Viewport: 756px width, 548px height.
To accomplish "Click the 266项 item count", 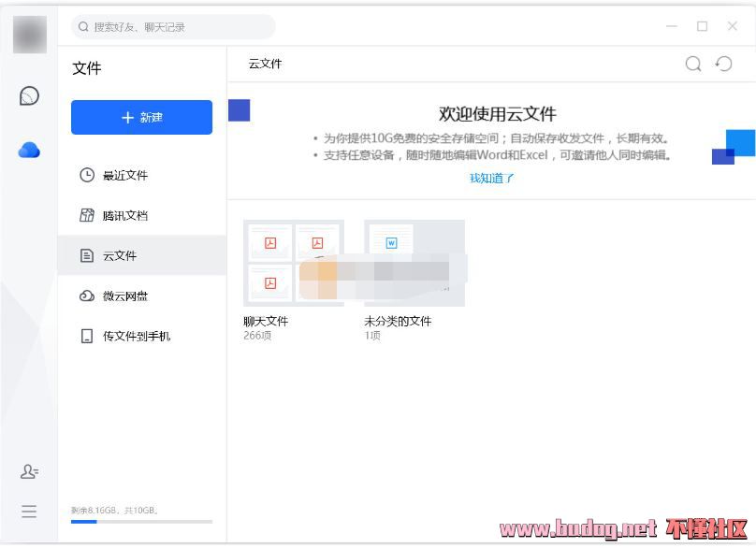I will [x=257, y=336].
